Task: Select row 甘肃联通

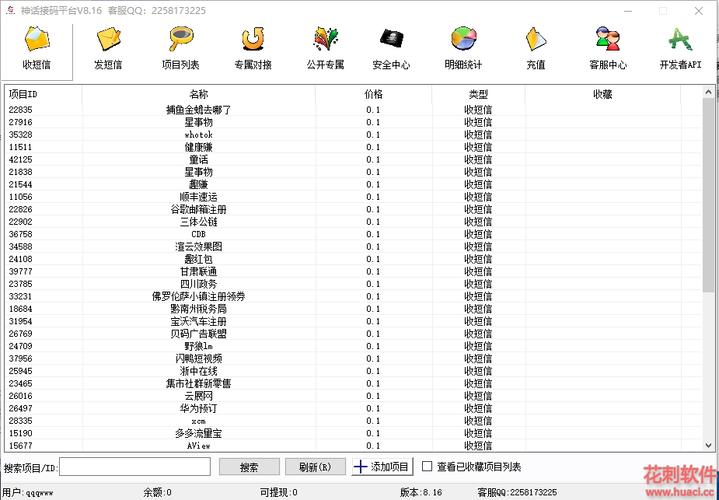Action: [353, 272]
